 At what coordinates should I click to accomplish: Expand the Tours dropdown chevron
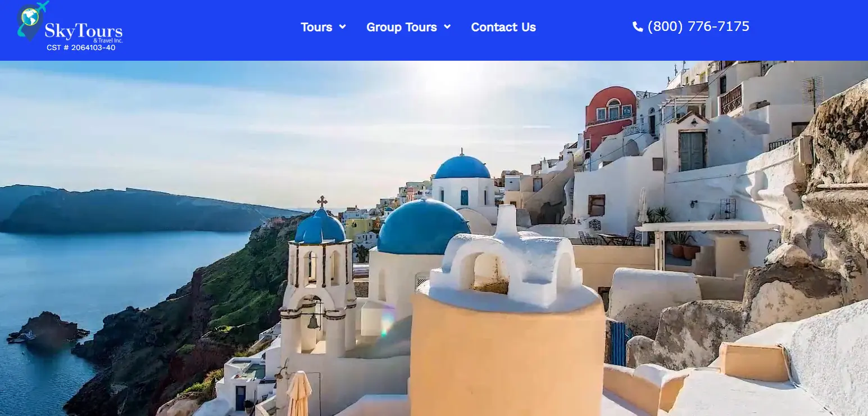pyautogui.click(x=342, y=26)
